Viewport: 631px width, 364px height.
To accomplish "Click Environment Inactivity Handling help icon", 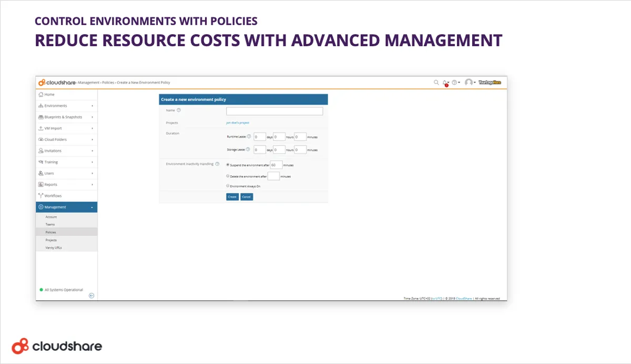I will tap(217, 164).
